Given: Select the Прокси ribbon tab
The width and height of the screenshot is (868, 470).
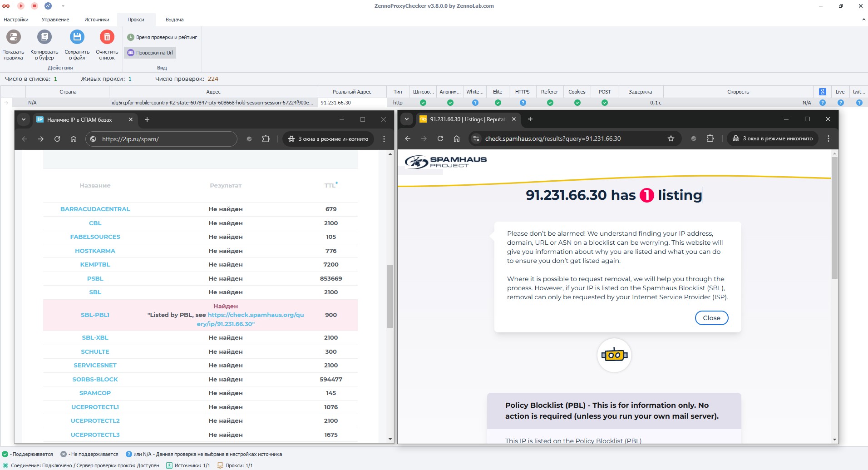Looking at the screenshot, I should (x=136, y=20).
